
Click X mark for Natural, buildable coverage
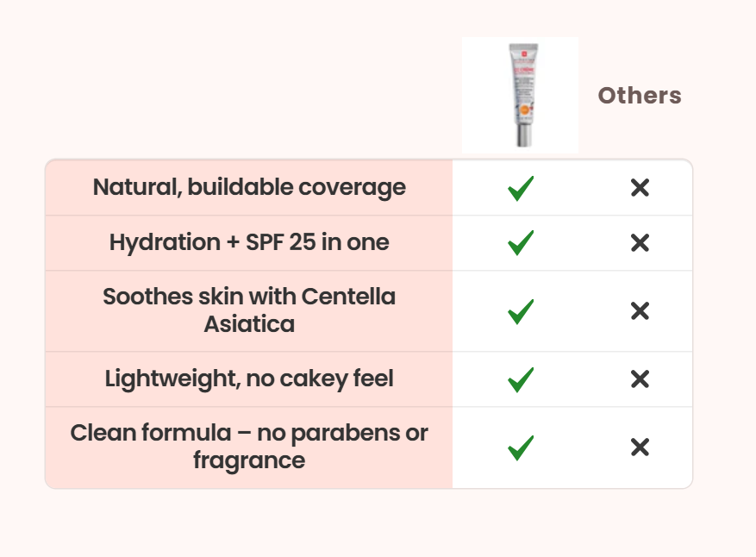tap(640, 188)
